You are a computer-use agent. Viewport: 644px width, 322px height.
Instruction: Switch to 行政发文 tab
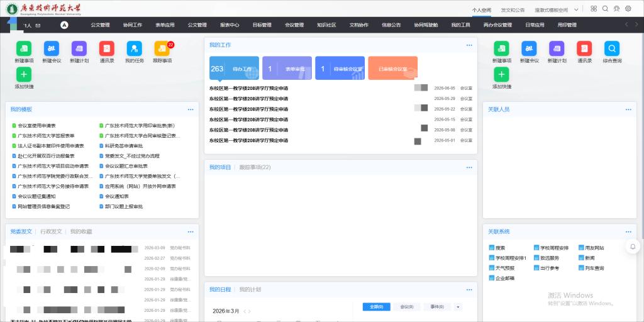tap(51, 231)
